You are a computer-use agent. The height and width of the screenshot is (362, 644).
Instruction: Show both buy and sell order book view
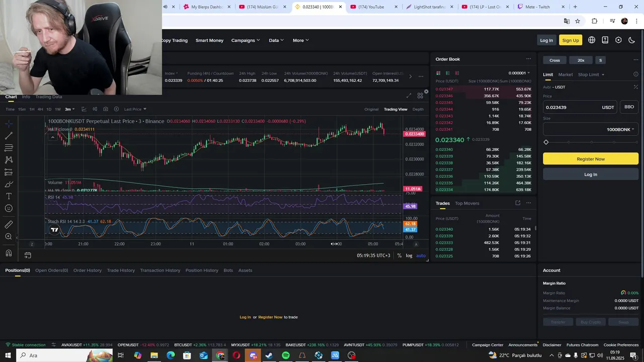point(438,73)
